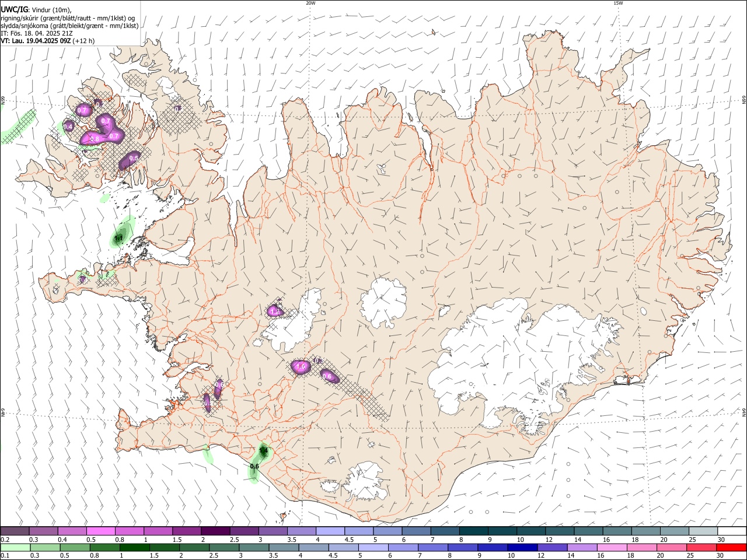747x560 pixels.
Task: Select the grey-green 3–3.5 swatch in lower scale
Action: coord(253,548)
